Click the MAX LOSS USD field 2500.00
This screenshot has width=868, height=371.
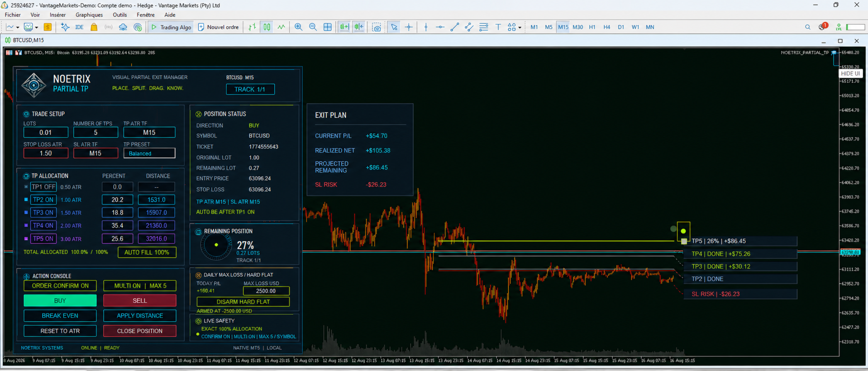(x=266, y=291)
